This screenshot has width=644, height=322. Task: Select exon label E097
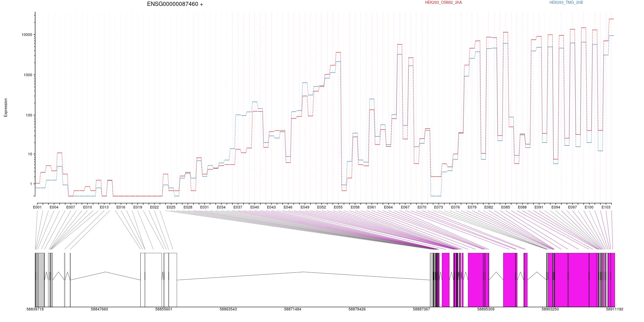click(572, 207)
